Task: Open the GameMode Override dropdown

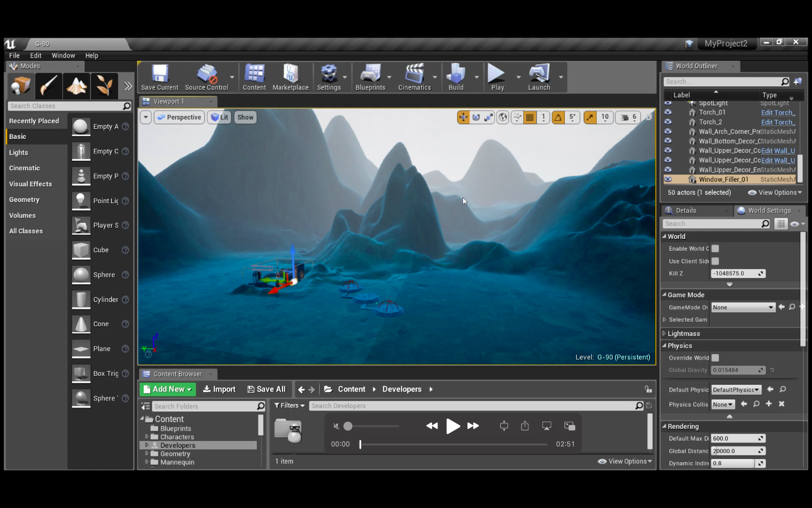Action: pyautogui.click(x=743, y=307)
